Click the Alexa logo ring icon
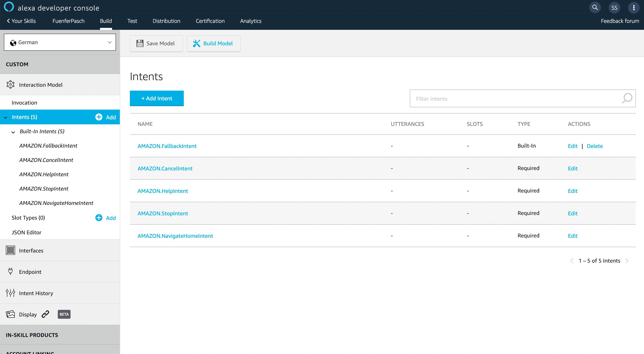Viewport: 644px width, 354px height. [9, 7]
